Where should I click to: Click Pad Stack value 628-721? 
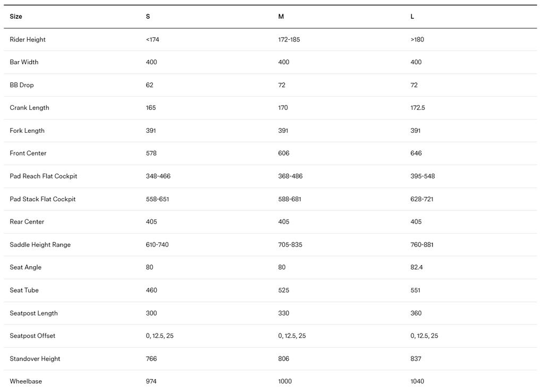[x=423, y=199]
